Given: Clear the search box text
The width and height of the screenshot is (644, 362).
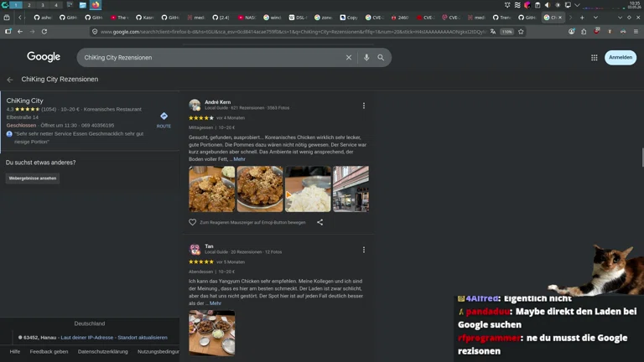Looking at the screenshot, I should tap(349, 58).
